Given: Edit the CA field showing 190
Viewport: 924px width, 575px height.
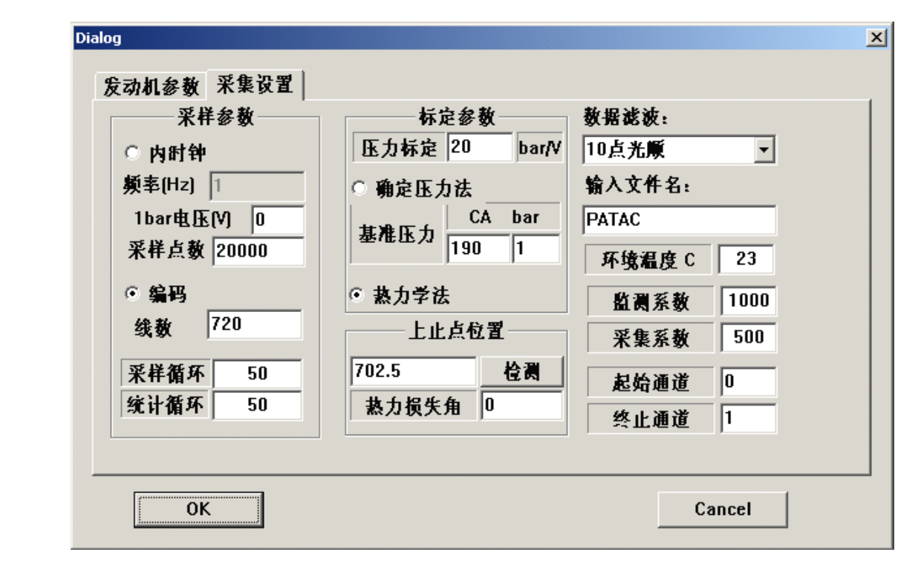Looking at the screenshot, I should (x=478, y=250).
